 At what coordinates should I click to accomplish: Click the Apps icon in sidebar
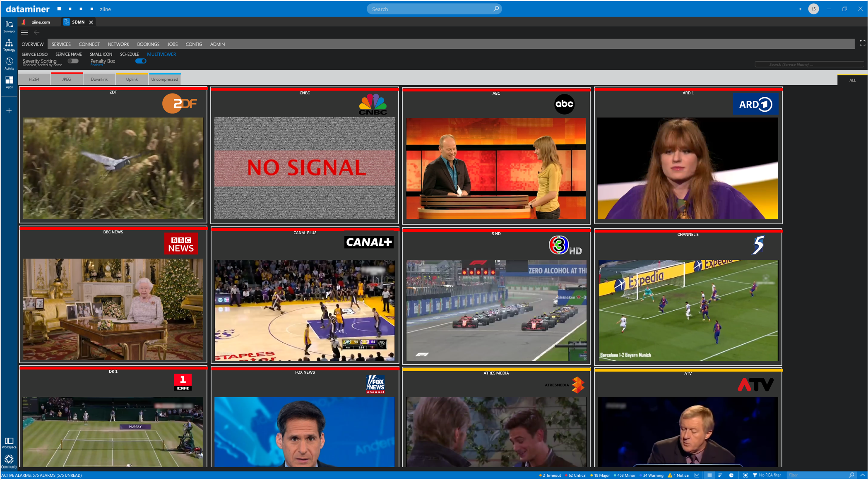point(8,82)
